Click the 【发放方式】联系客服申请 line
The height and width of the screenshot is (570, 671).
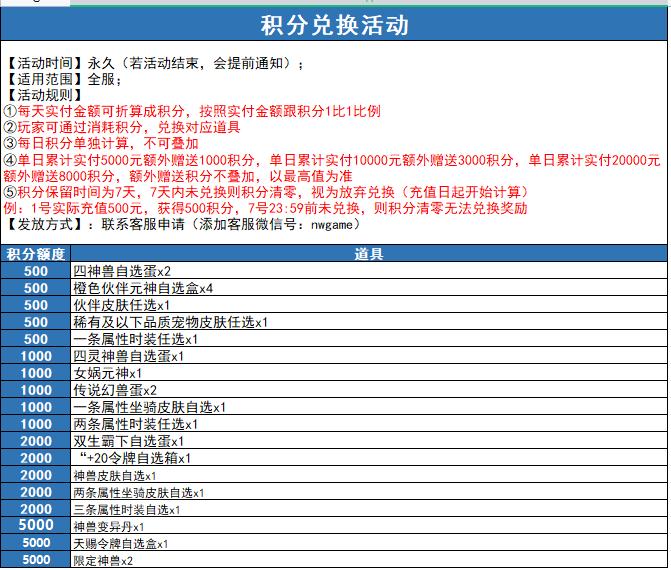[184, 224]
